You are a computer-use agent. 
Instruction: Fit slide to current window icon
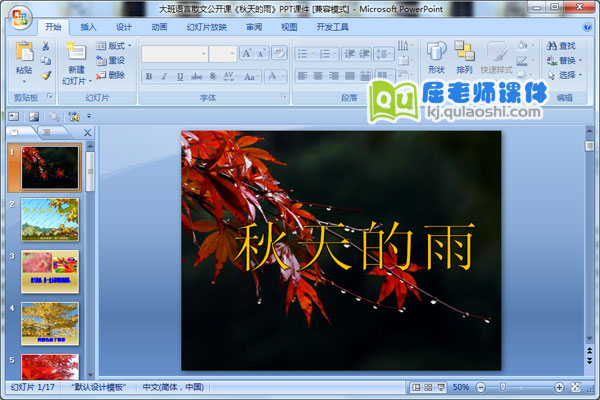(x=576, y=387)
